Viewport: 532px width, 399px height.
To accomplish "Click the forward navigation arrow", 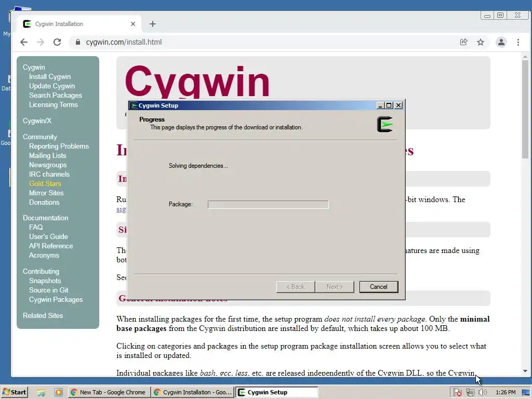I will pyautogui.click(x=41, y=42).
